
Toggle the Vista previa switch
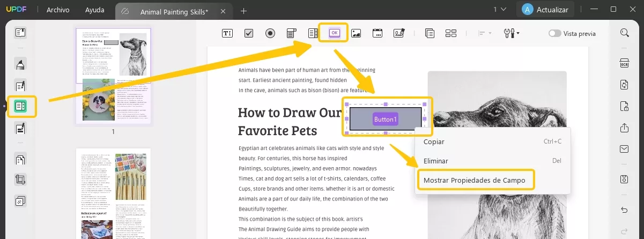click(554, 33)
